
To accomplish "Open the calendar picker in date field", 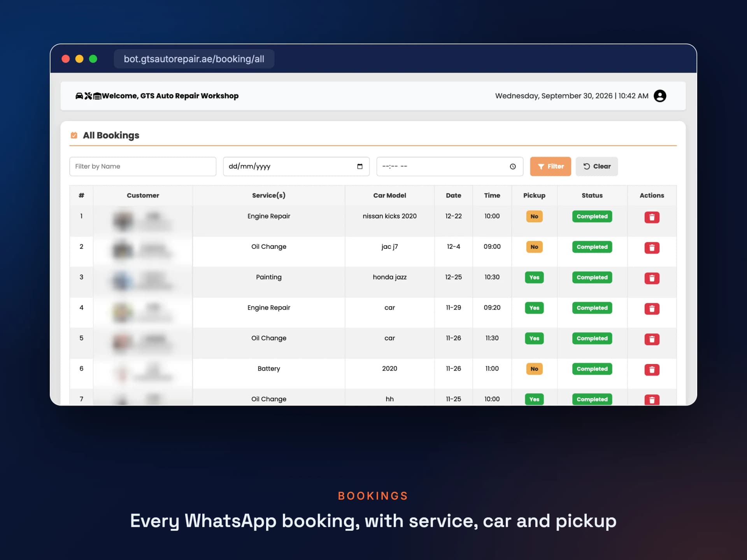I will coord(360,166).
